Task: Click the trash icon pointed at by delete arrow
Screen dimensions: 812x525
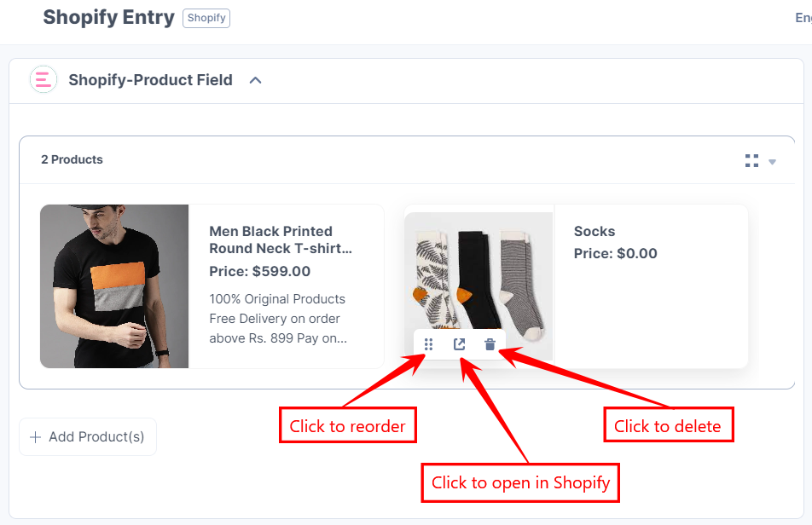Action: pyautogui.click(x=489, y=343)
